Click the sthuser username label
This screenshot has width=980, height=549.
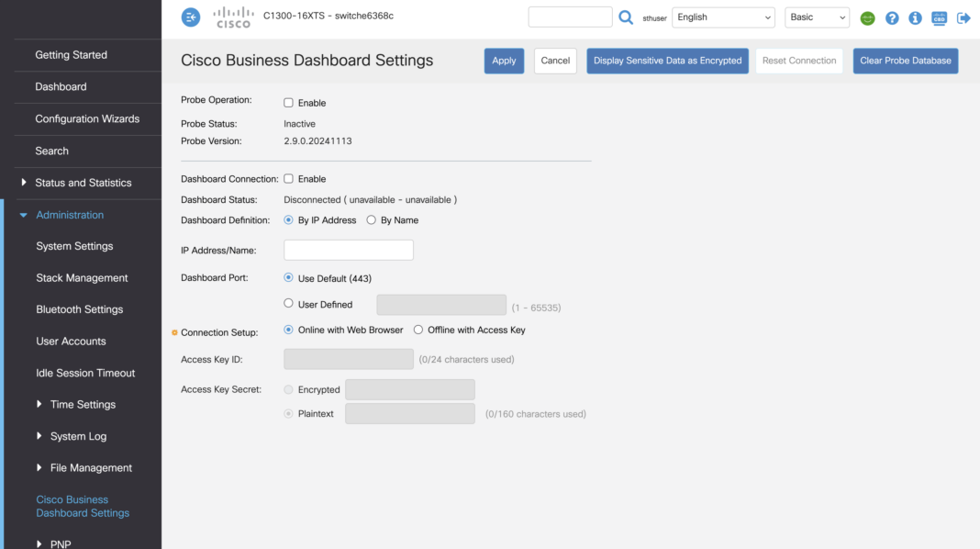click(x=654, y=18)
